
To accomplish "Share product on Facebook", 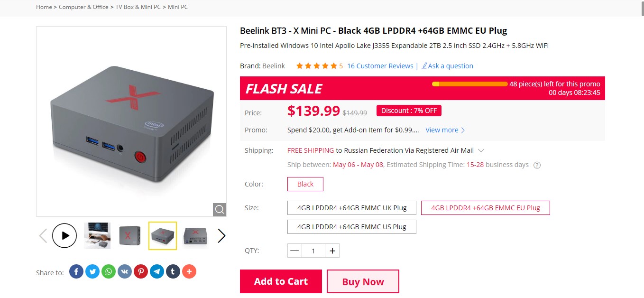I will pyautogui.click(x=76, y=271).
